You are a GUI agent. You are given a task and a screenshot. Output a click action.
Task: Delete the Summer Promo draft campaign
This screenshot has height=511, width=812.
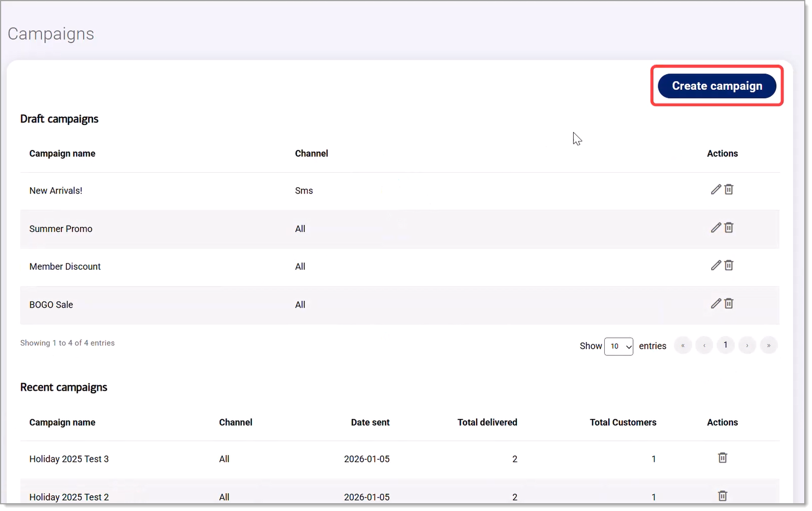pos(729,227)
